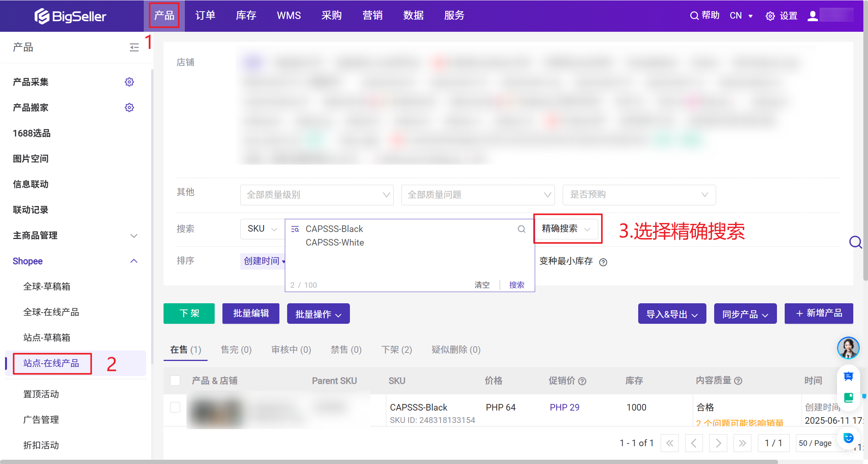Viewport: 868px width, 464px height.
Task: Click the 新增产品 button
Action: click(x=819, y=313)
